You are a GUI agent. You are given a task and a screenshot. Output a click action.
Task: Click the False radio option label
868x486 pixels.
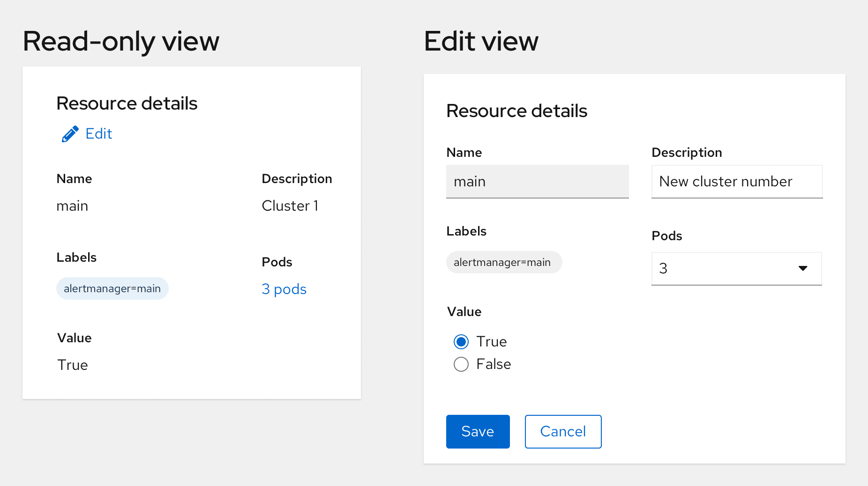[x=494, y=364]
